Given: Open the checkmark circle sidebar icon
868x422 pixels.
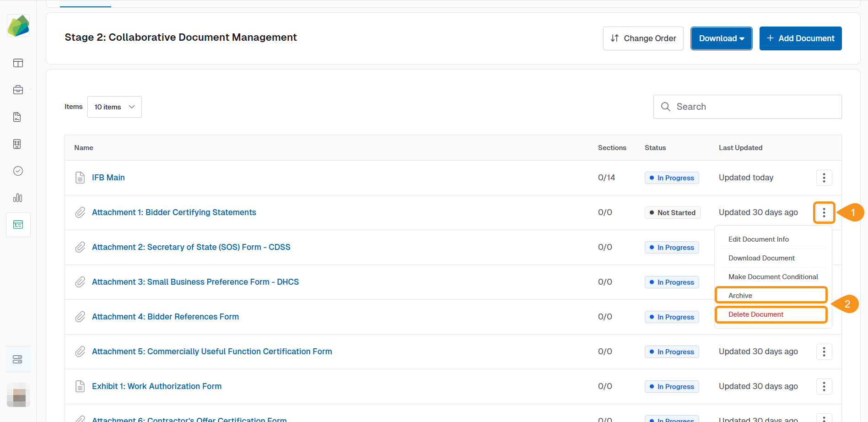Looking at the screenshot, I should pos(18,171).
